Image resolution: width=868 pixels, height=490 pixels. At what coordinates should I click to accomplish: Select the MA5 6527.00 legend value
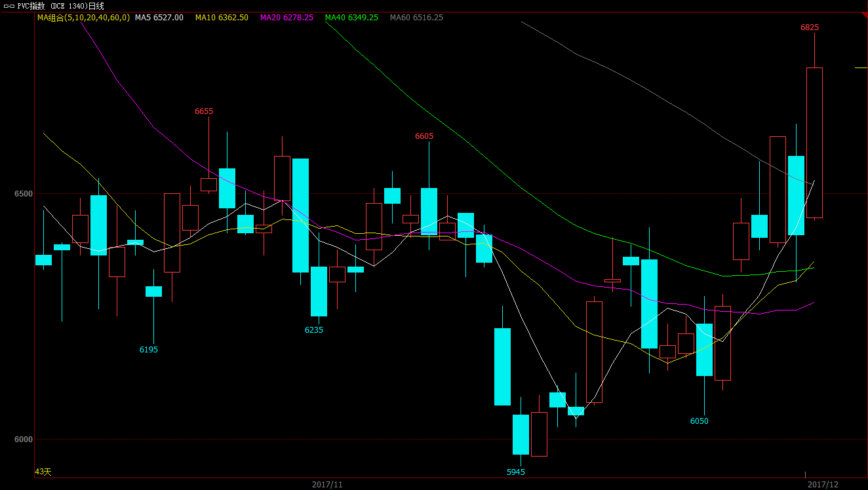[159, 18]
